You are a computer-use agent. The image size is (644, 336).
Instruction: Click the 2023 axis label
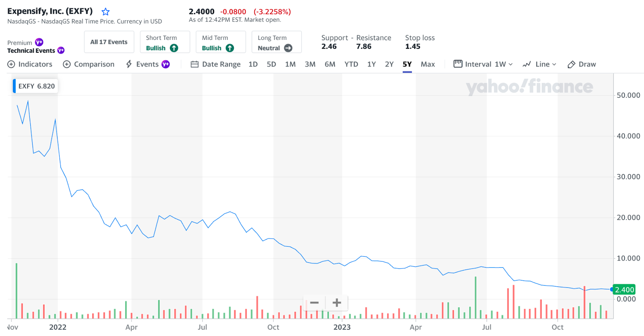click(342, 327)
